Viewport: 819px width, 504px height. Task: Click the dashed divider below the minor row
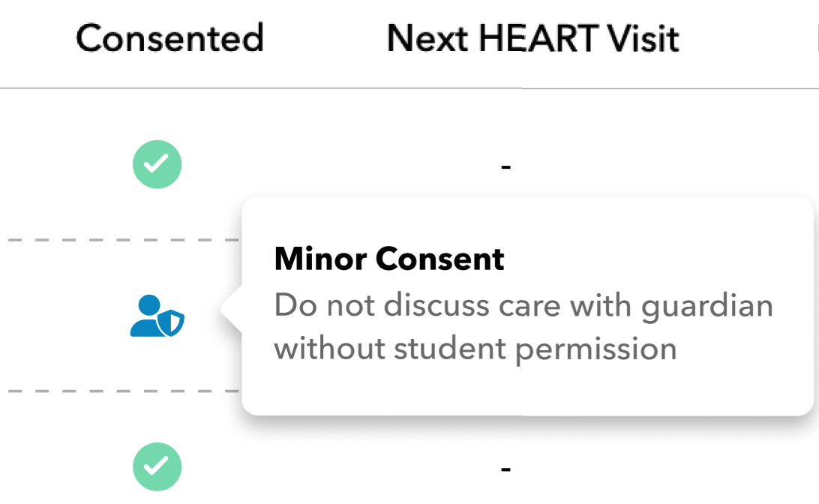(120, 391)
